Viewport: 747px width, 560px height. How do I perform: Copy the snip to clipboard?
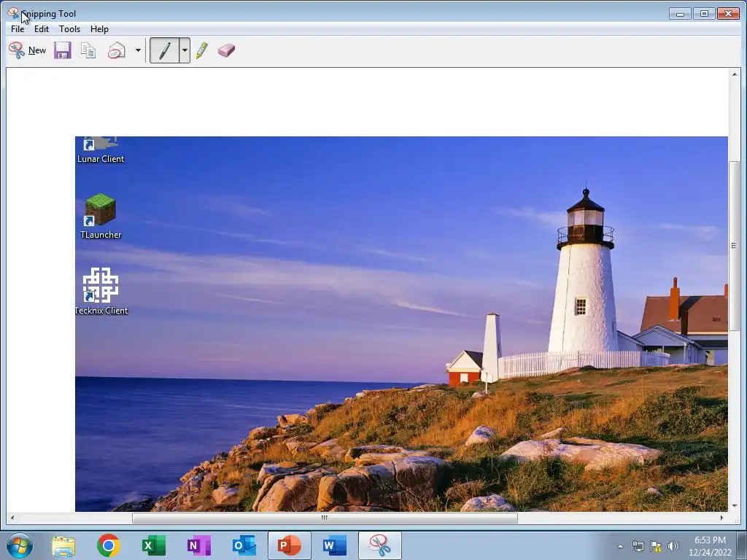coord(88,50)
